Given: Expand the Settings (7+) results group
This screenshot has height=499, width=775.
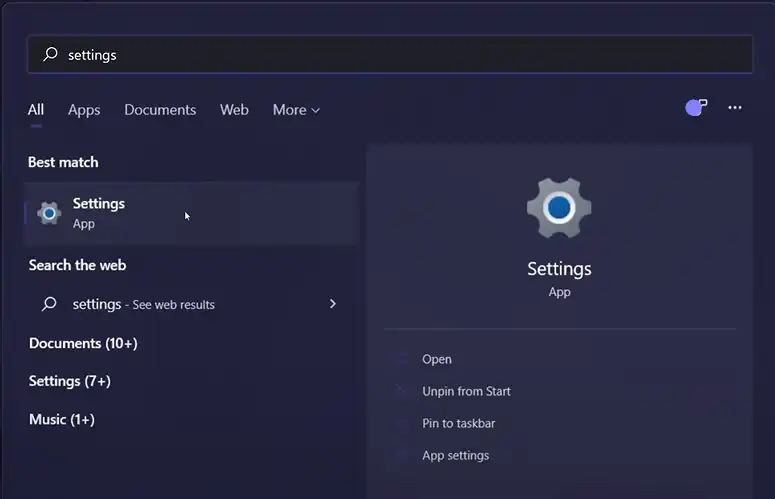Looking at the screenshot, I should pyautogui.click(x=70, y=381).
